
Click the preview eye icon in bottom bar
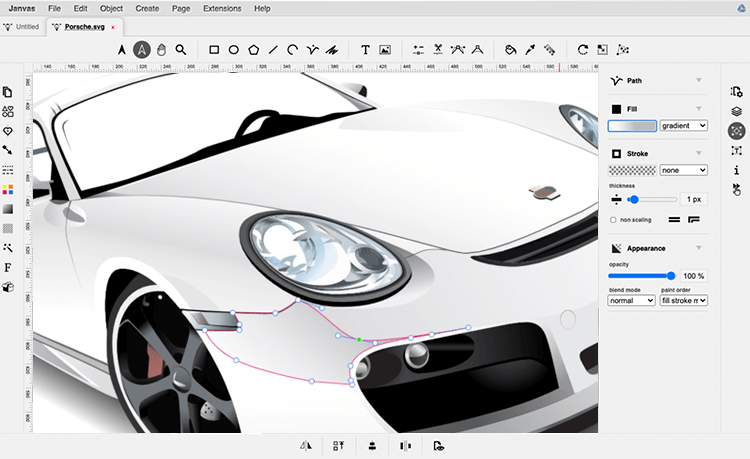438,446
